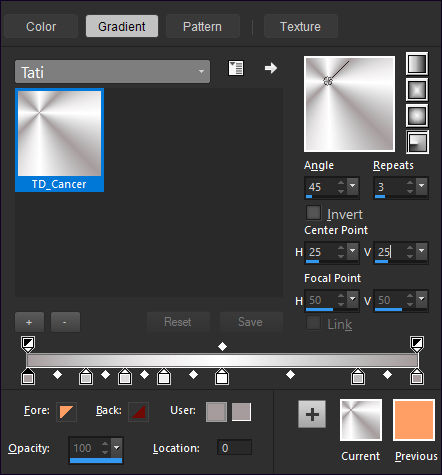The height and width of the screenshot is (475, 442).
Task: Expand the Angle value dropdown
Action: [352, 185]
